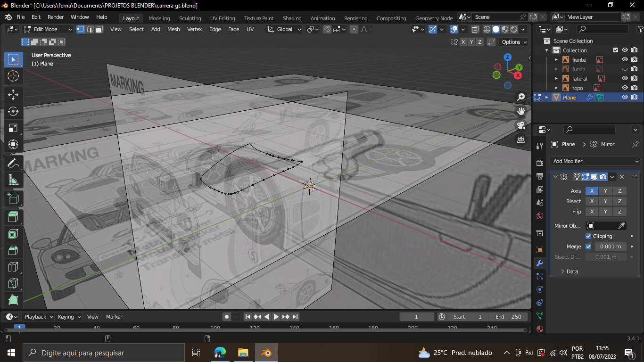Toggle X-ray display in viewport header
Screen dimensions: 644x362
pos(475,29)
